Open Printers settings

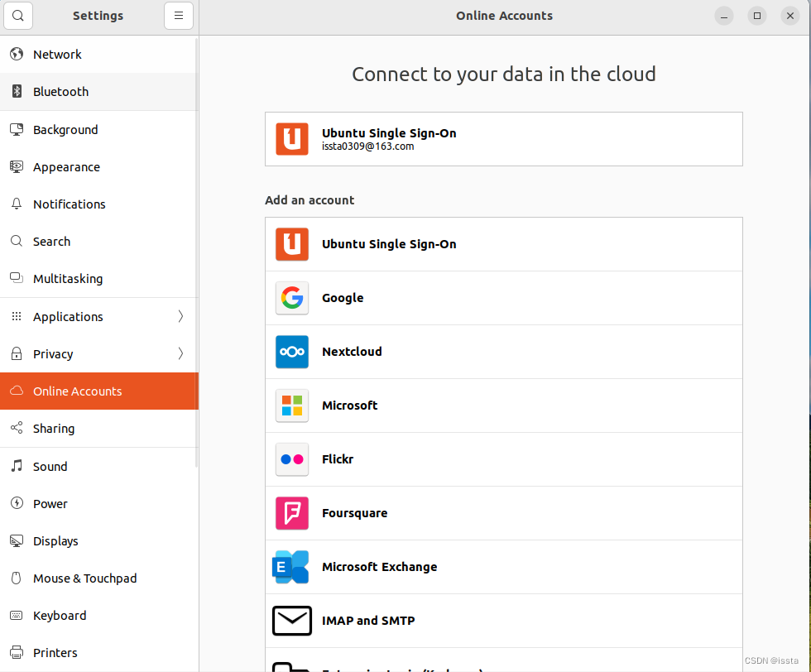tap(98, 652)
